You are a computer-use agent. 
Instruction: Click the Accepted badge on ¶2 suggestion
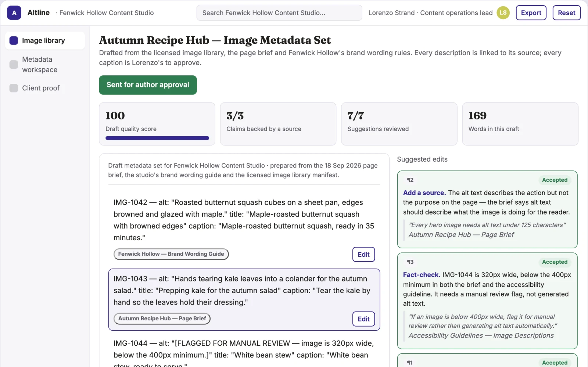click(555, 180)
